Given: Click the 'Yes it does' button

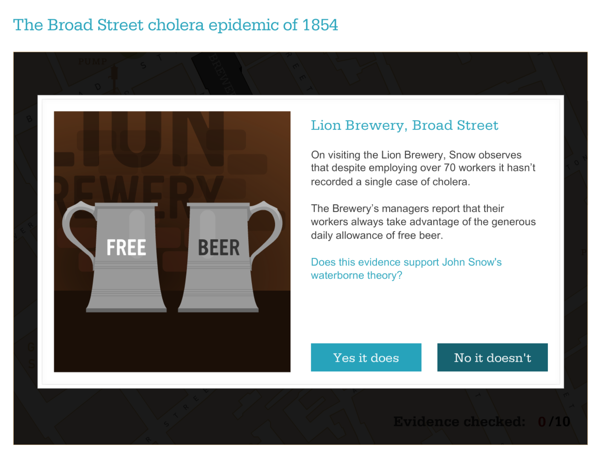Looking at the screenshot, I should pyautogui.click(x=366, y=357).
